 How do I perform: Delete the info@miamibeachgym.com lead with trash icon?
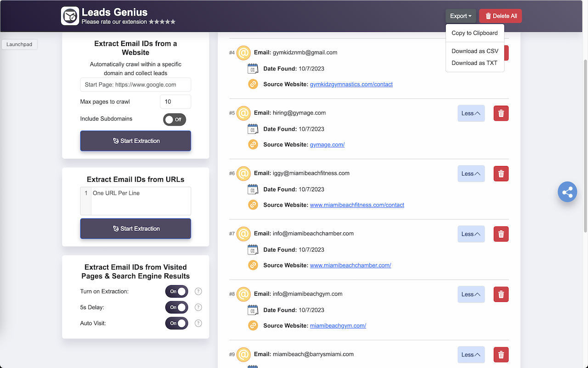coord(501,294)
